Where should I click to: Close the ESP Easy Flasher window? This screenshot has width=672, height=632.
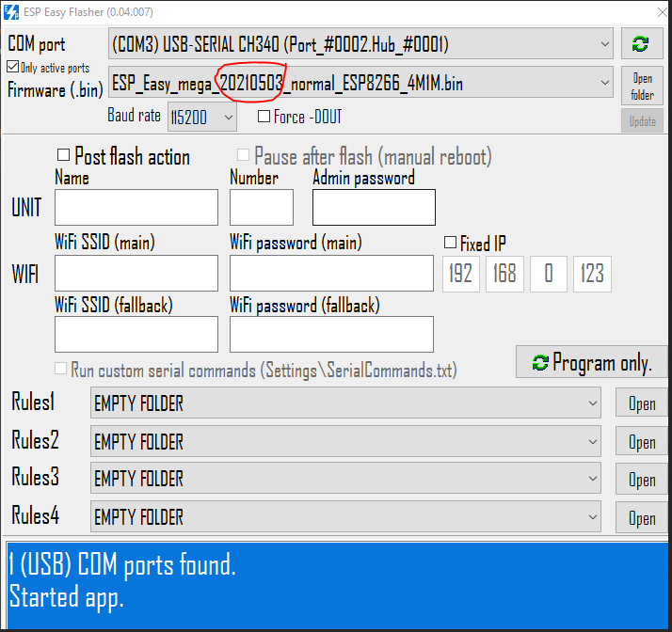click(663, 12)
